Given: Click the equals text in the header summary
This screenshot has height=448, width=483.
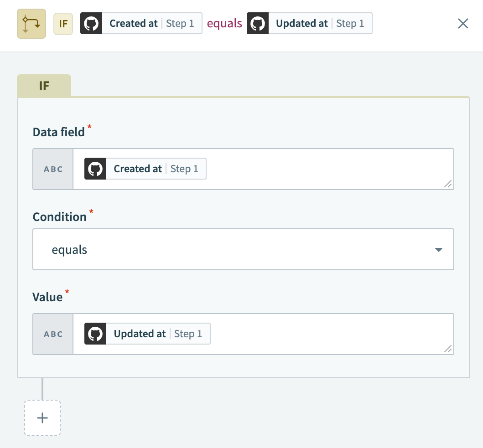Looking at the screenshot, I should (x=224, y=23).
